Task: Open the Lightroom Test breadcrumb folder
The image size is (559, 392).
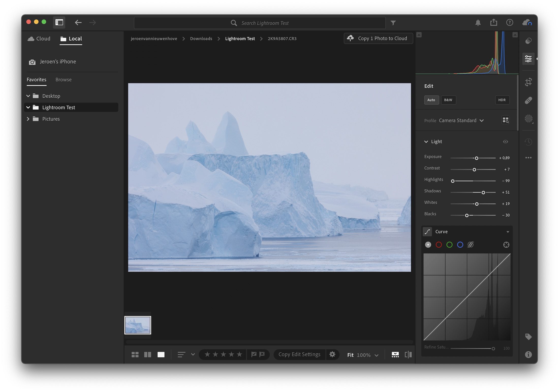Action: pyautogui.click(x=240, y=38)
